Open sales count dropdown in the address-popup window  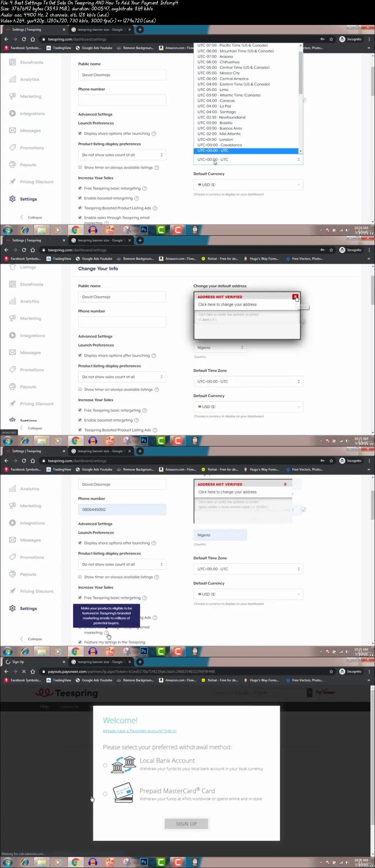click(x=122, y=377)
